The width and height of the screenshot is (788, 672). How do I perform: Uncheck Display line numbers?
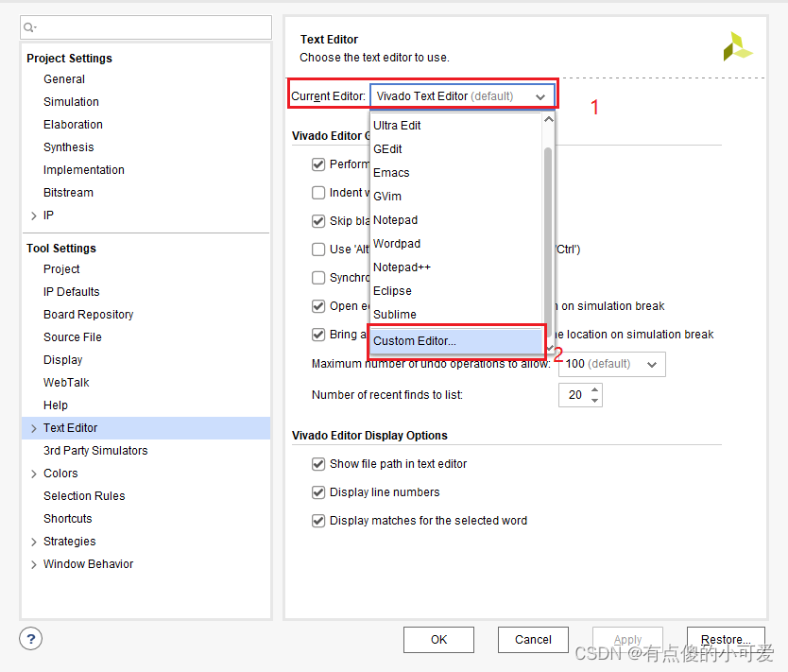[x=318, y=492]
